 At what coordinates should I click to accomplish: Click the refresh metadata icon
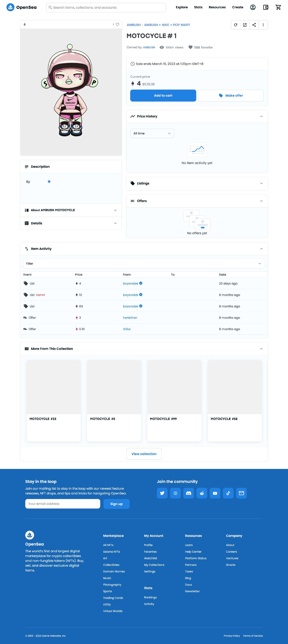236,25
